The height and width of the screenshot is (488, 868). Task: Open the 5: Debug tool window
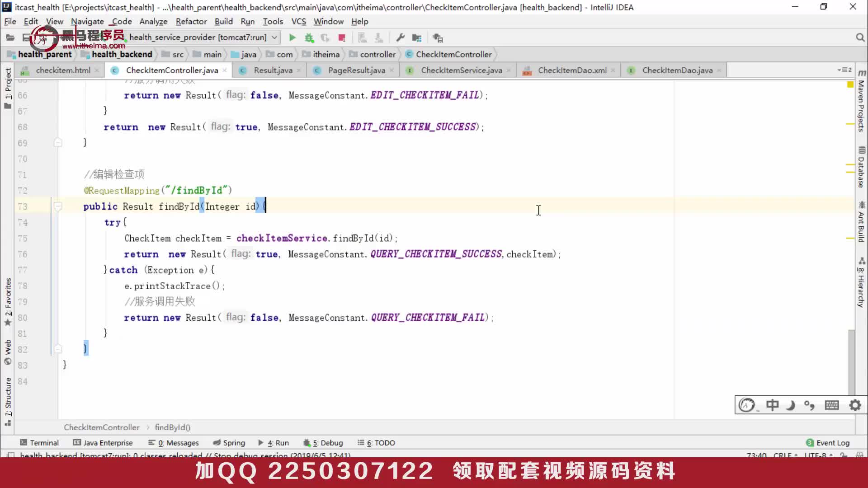coord(323,443)
